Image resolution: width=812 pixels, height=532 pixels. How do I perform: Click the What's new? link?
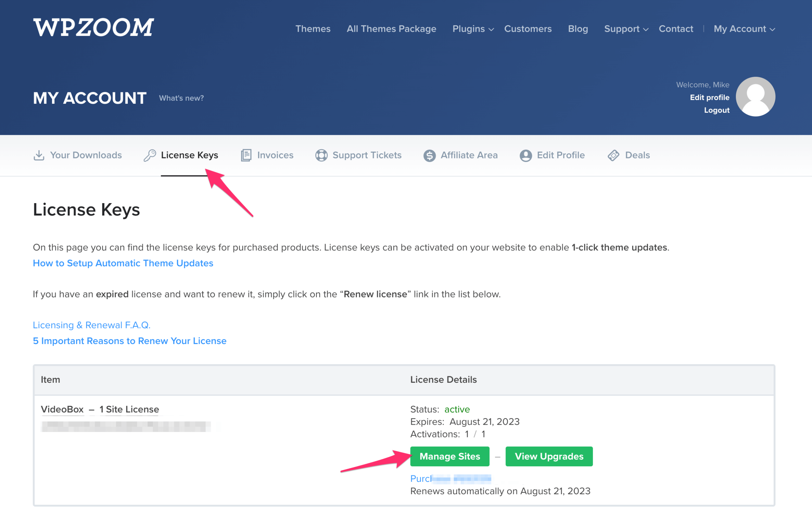tap(181, 98)
